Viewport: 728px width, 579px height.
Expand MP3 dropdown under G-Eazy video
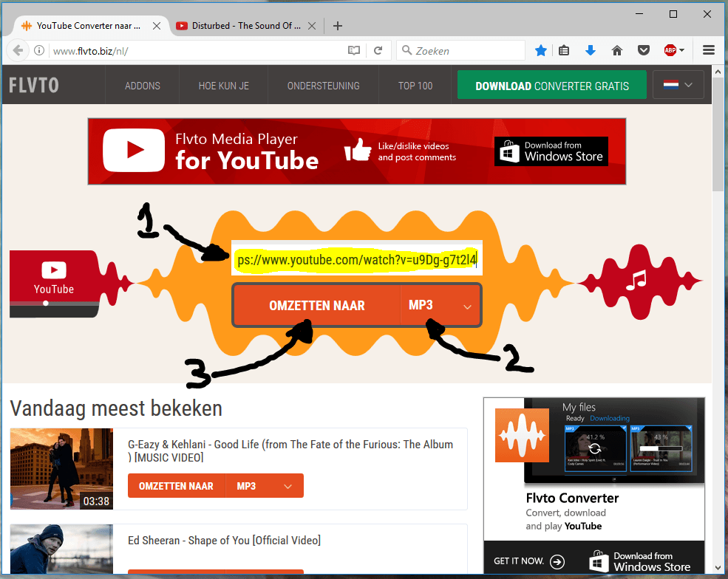pyautogui.click(x=265, y=486)
